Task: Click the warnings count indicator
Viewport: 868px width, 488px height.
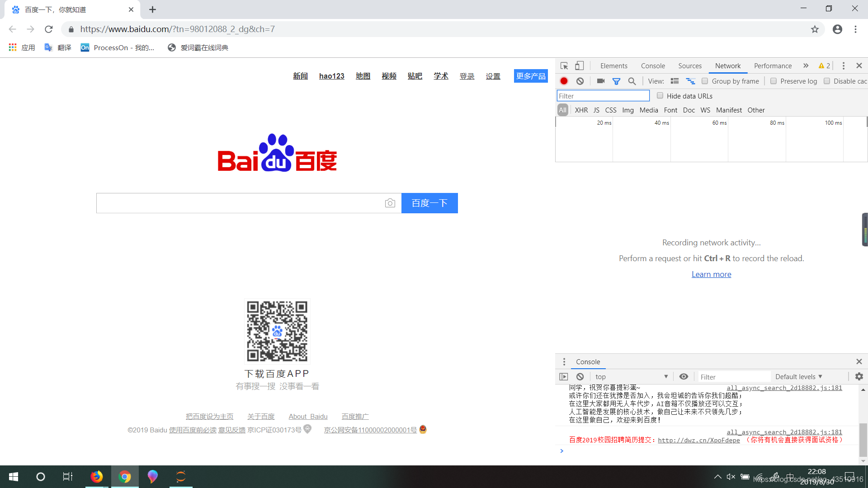Action: pos(824,66)
